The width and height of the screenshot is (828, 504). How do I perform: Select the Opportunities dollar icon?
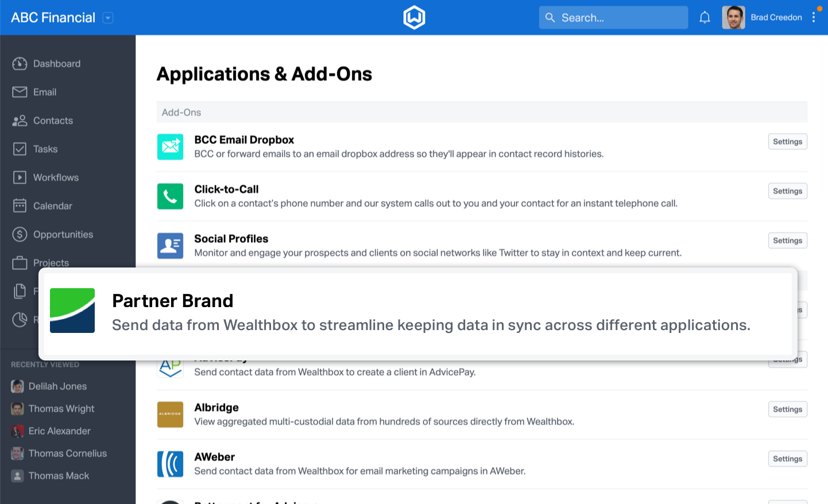tap(20, 234)
